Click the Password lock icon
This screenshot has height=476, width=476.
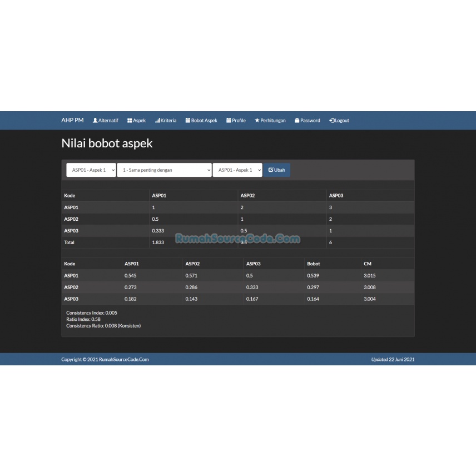pos(297,121)
